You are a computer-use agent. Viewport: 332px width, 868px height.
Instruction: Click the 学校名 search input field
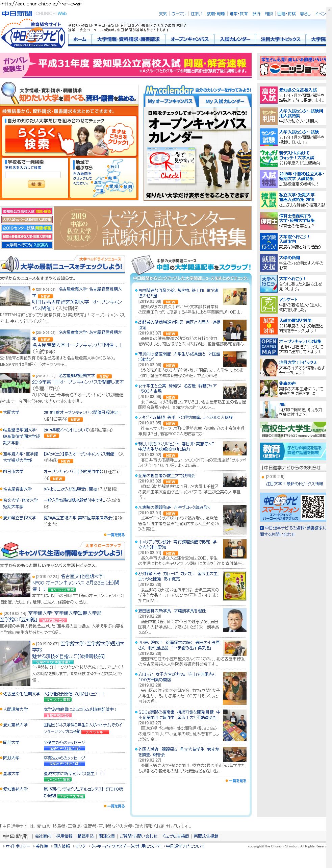33,175
